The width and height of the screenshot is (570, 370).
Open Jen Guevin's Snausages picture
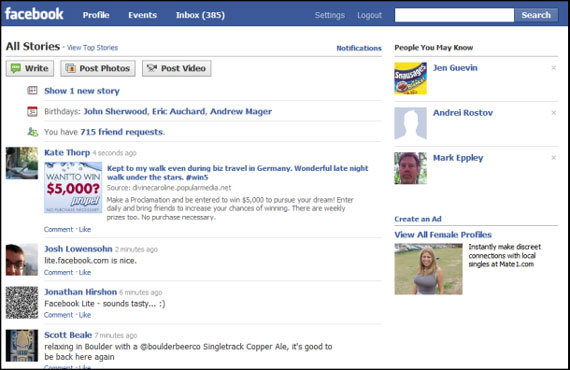coord(410,78)
